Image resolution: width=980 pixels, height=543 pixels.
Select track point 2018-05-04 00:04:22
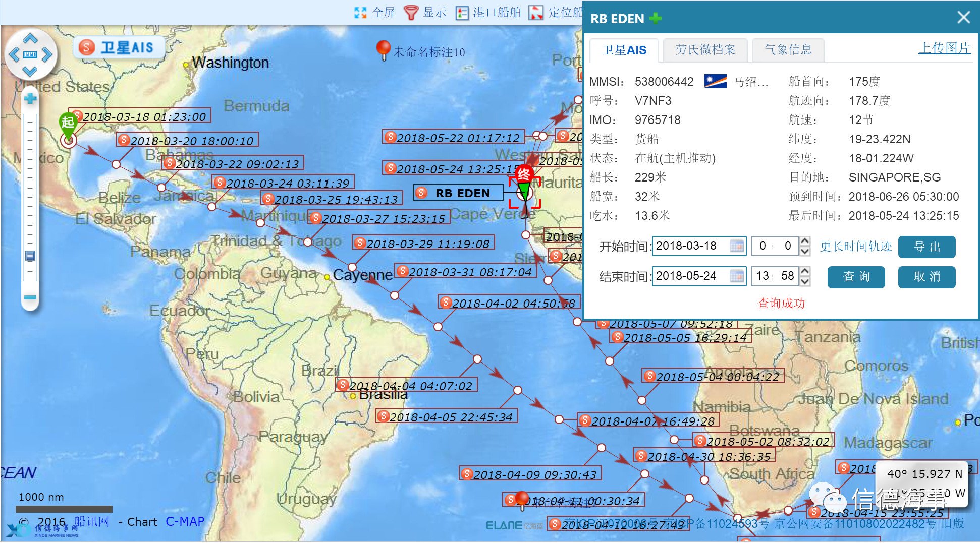pos(713,376)
